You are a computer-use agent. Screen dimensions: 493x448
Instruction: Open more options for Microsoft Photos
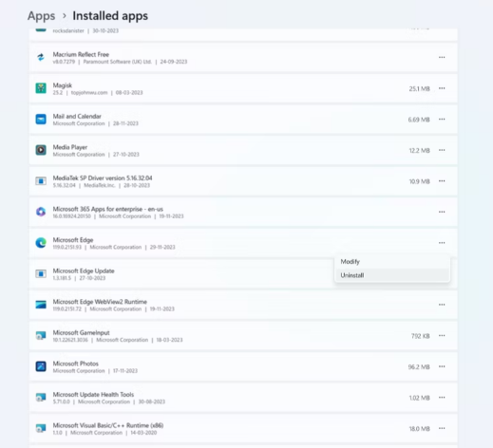[442, 366]
